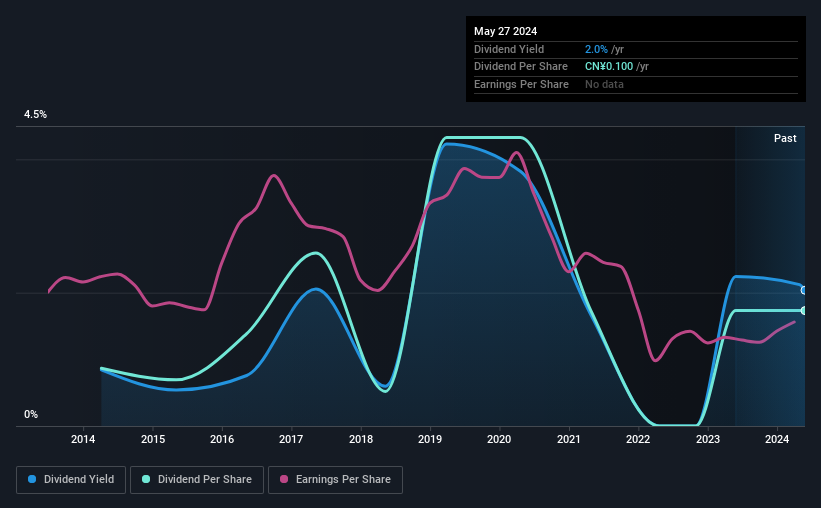The height and width of the screenshot is (508, 821).
Task: Click the 2023 x-axis label
Action: (707, 439)
